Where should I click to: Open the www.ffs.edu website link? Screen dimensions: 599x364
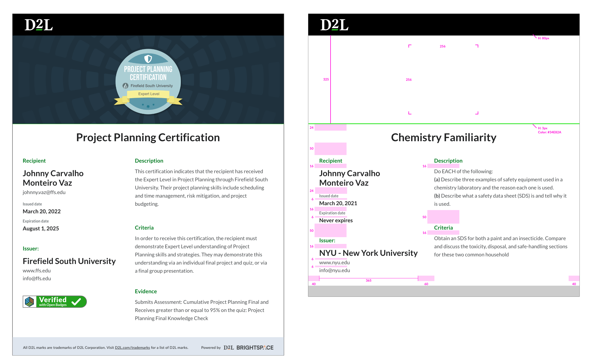(37, 270)
